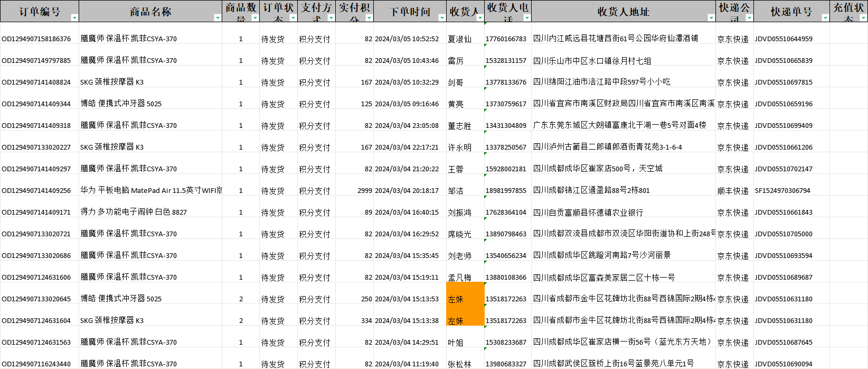Screen dimensions: 868x369
Task: Select order number OD1294907141408824
Action: pyautogui.click(x=36, y=82)
